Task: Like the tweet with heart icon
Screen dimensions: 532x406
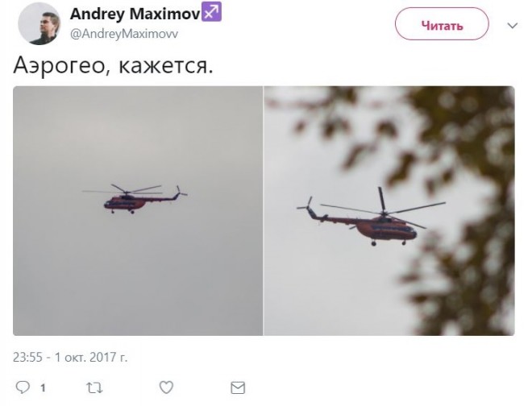Action: click(x=166, y=387)
